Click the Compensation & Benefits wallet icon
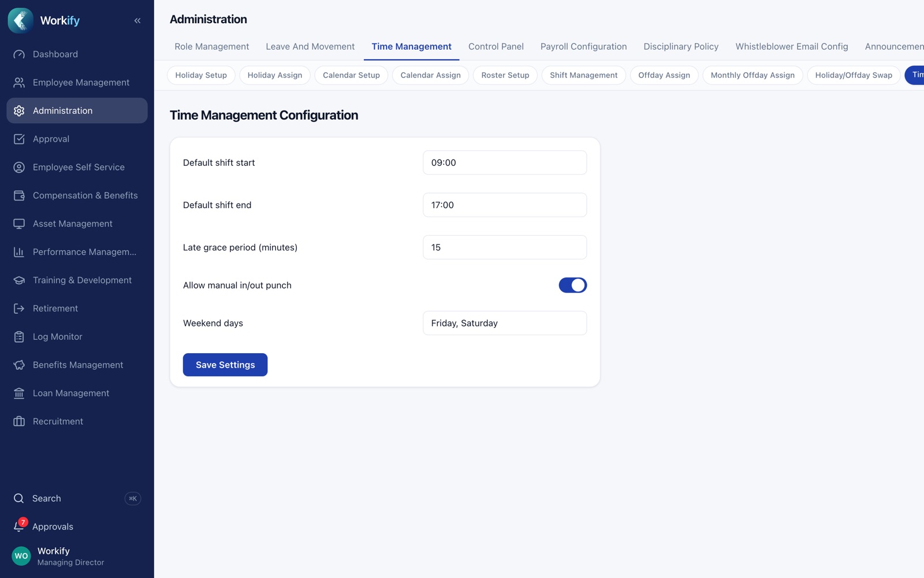 tap(19, 195)
